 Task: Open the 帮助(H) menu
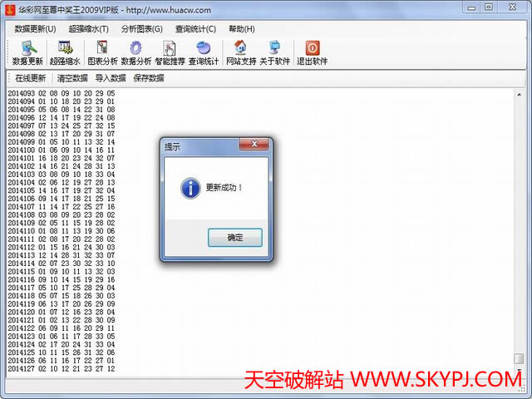(242, 29)
